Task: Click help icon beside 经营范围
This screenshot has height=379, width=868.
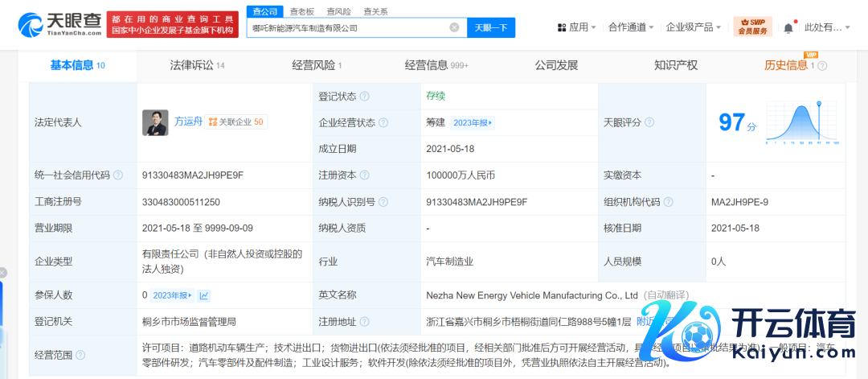Action: coord(80,355)
